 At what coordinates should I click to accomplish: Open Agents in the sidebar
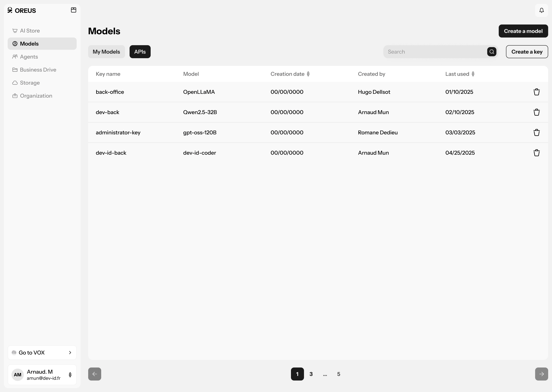29,57
